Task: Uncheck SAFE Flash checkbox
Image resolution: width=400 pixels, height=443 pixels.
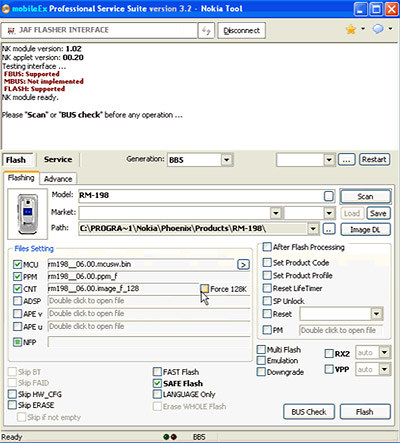Action: 157,383
